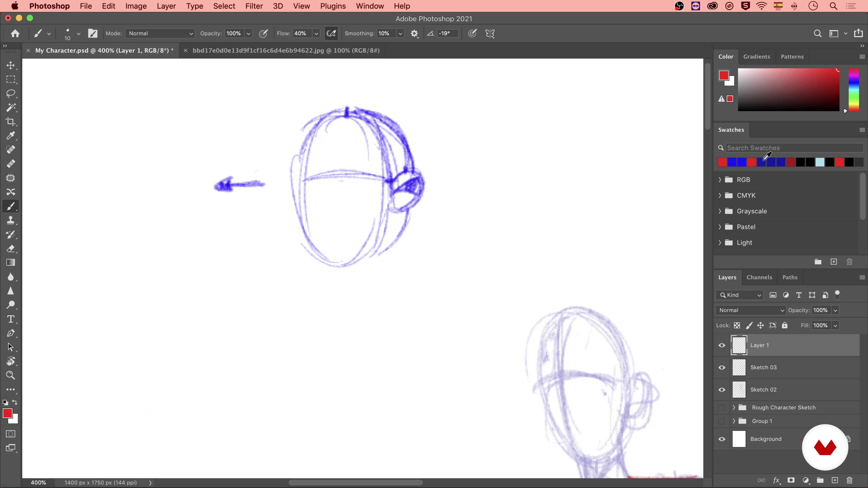868x488 pixels.
Task: Open symmetry paint butterfly options
Action: click(x=490, y=33)
